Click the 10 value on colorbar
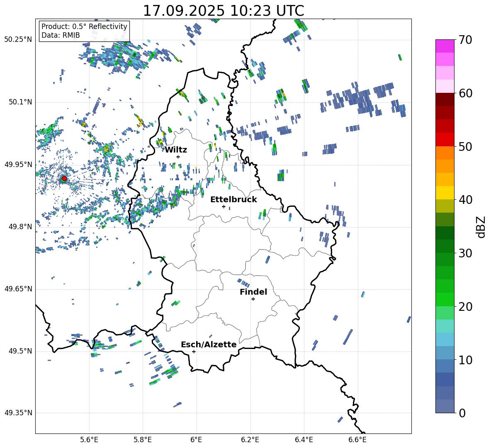 465,360
